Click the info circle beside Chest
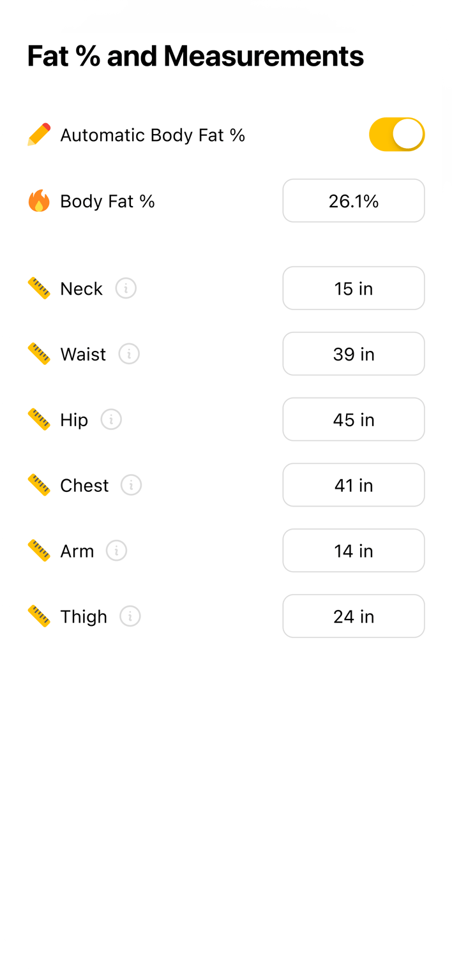452x980 pixels. click(x=131, y=485)
